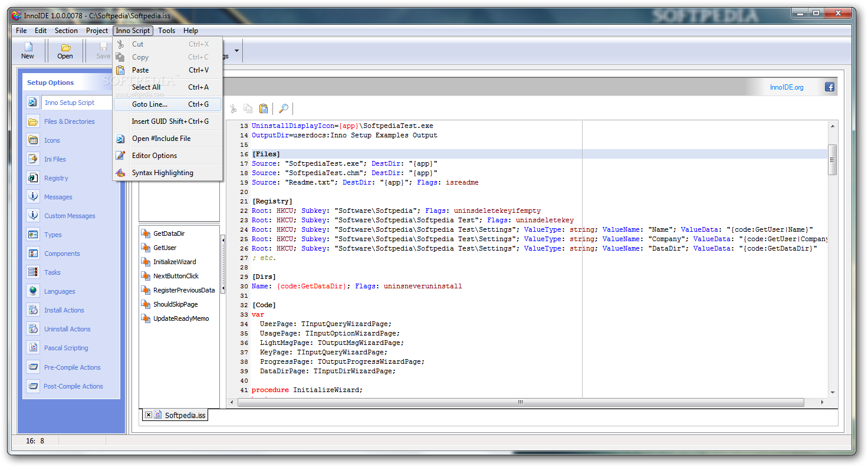The image size is (868, 467).
Task: Open Editor Options from the menu
Action: coord(167,156)
